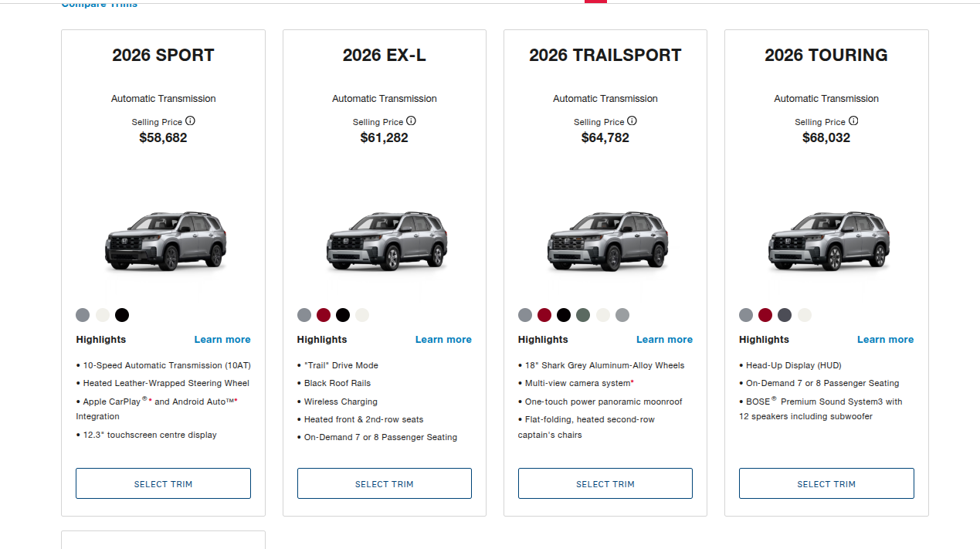The width and height of the screenshot is (980, 549).
Task: Click the Sport Selling Price info icon
Action: [190, 121]
